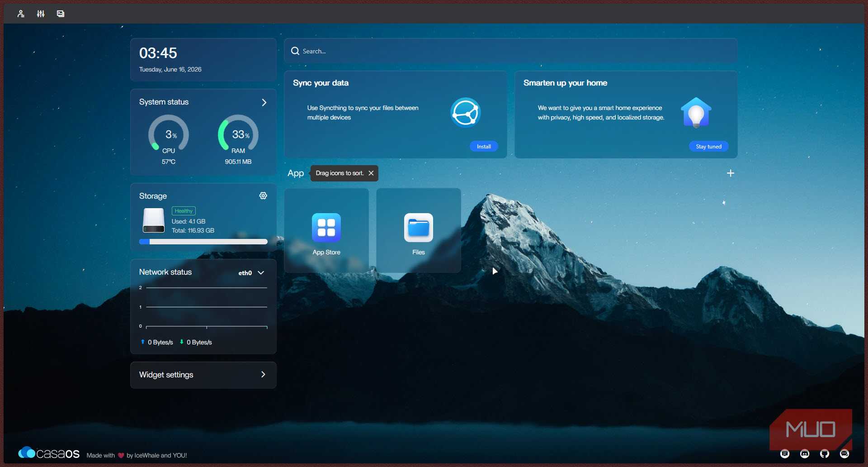Dismiss the Drag icons to sort tip
868x467 pixels.
click(371, 173)
